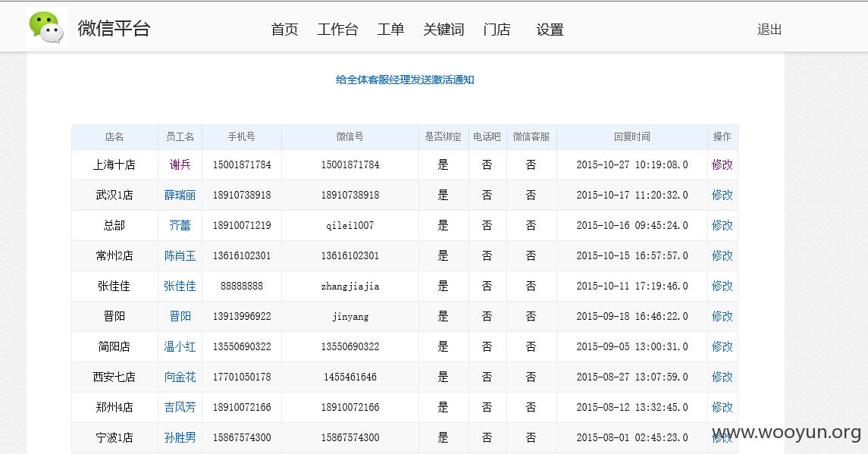Select the 上海十店 store cell

[x=114, y=164]
